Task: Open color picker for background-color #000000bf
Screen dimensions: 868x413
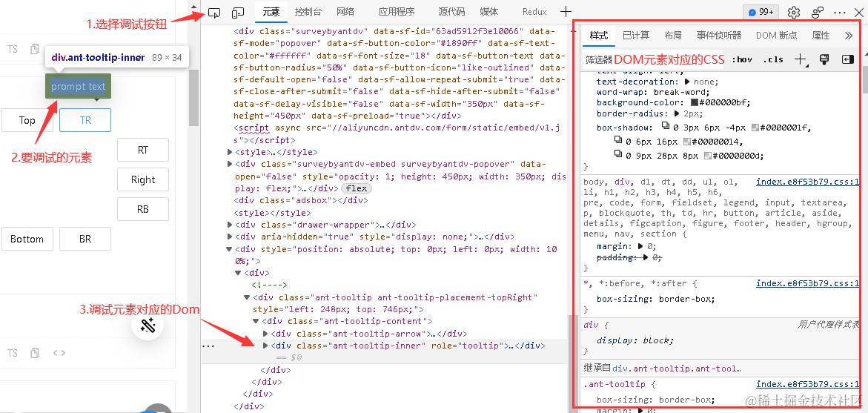Action: click(x=695, y=102)
